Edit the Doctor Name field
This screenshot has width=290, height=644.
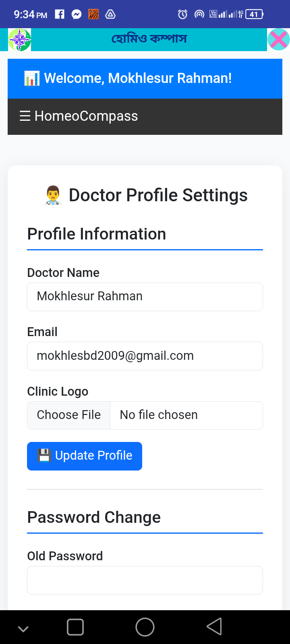(145, 297)
